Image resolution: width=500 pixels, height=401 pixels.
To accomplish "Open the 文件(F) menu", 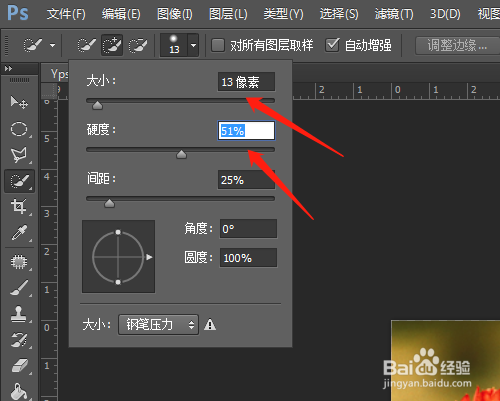I will pyautogui.click(x=66, y=14).
